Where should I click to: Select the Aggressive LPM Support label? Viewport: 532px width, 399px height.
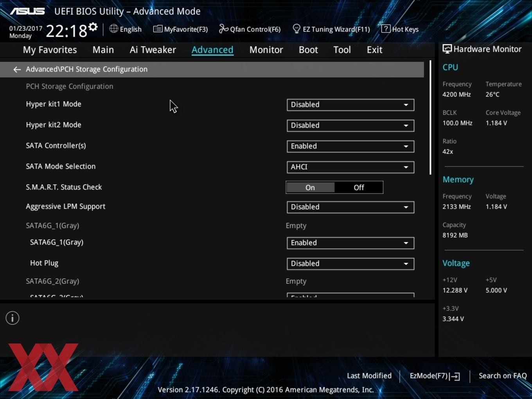(66, 207)
